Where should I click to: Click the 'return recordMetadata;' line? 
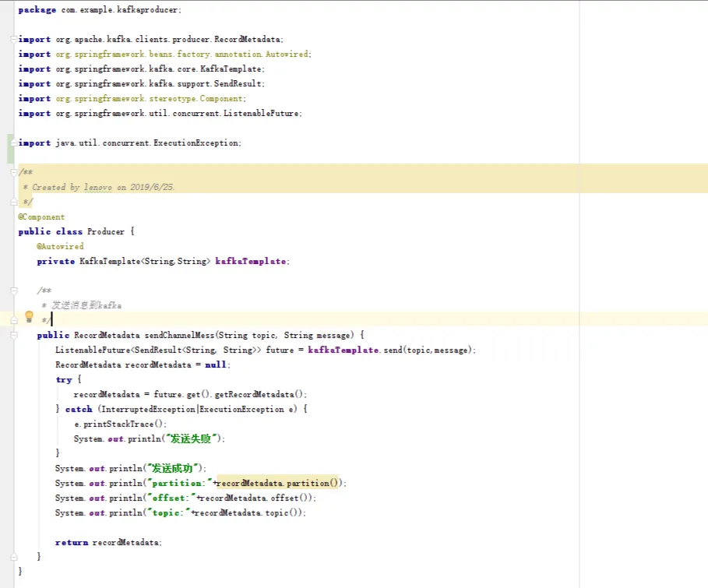coord(108,542)
